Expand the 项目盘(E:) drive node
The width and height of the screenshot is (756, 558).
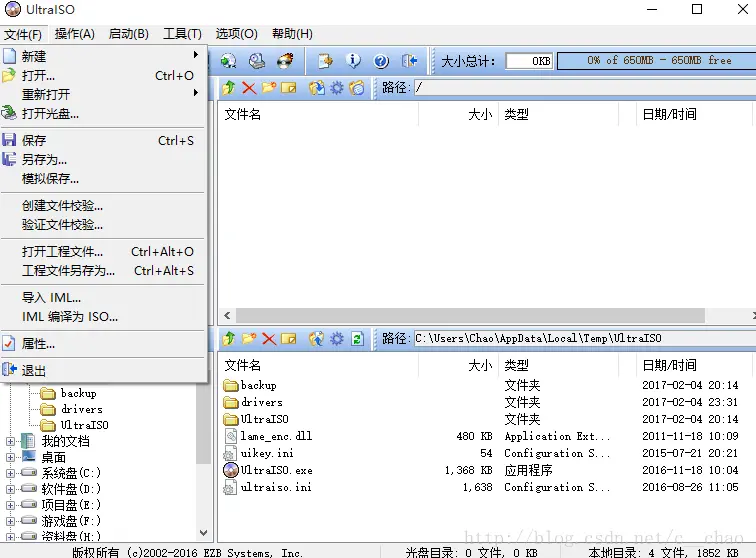tap(10, 505)
